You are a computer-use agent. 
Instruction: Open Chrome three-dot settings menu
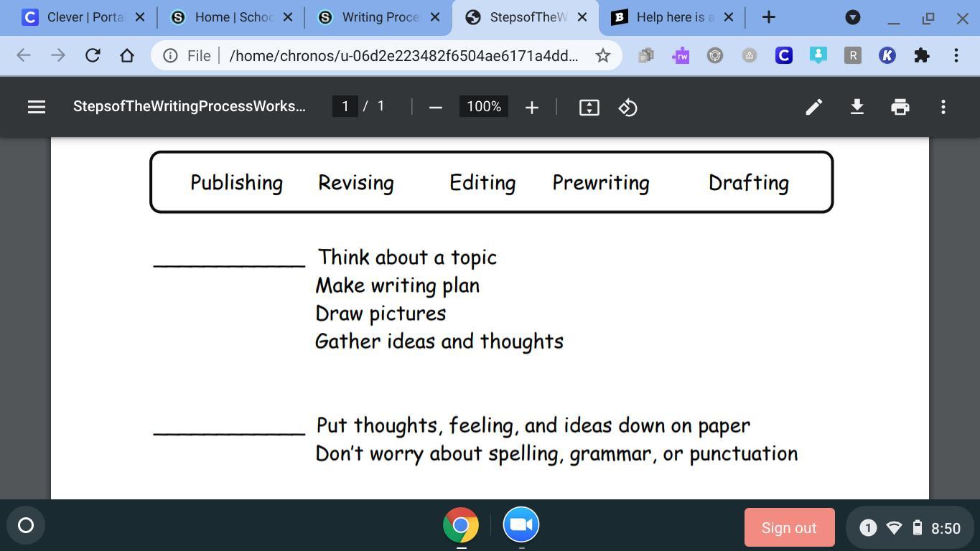pos(956,55)
